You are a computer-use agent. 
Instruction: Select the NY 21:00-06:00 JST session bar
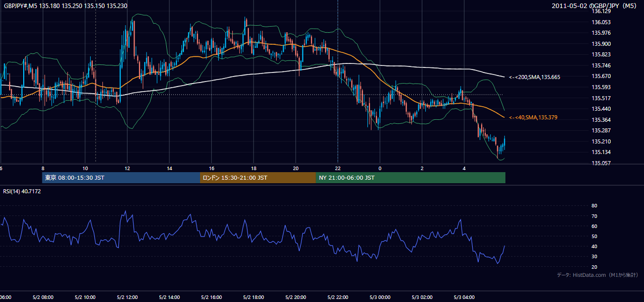[x=411, y=178]
